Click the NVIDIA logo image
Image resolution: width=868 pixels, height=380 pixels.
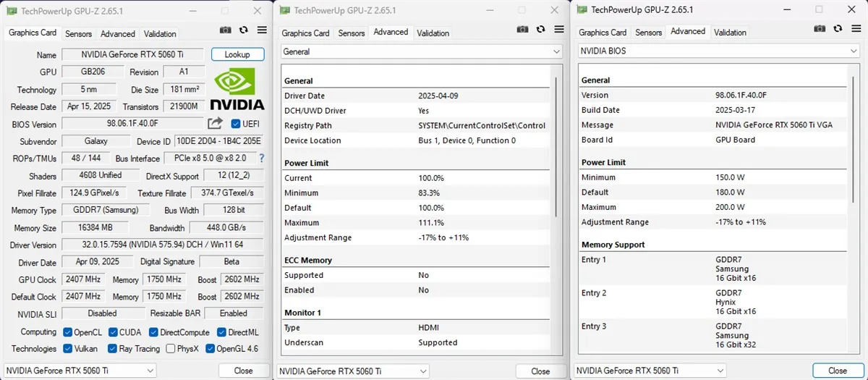point(237,89)
